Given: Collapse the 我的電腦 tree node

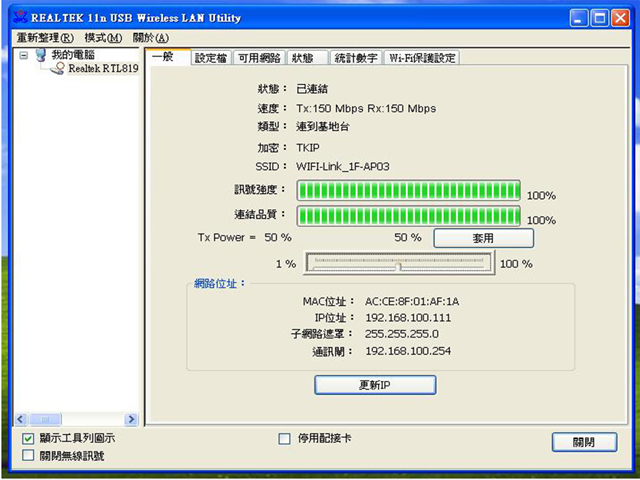Looking at the screenshot, I should pos(24,55).
